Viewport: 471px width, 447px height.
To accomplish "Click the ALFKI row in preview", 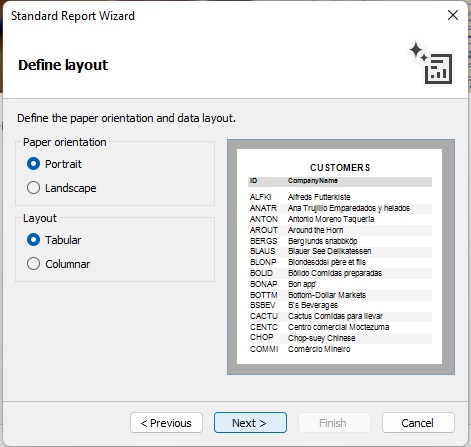I will tap(340, 197).
